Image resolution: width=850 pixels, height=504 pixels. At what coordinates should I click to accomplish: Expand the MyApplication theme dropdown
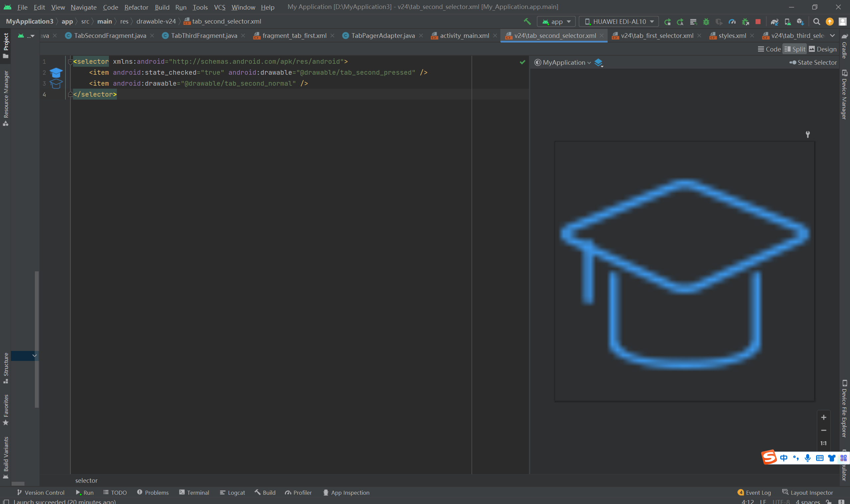pos(563,62)
